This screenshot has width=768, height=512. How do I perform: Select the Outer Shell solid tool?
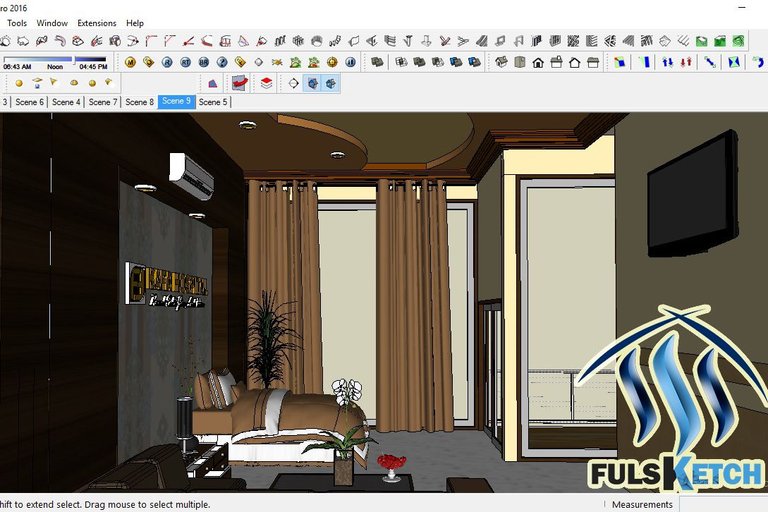(x=377, y=62)
